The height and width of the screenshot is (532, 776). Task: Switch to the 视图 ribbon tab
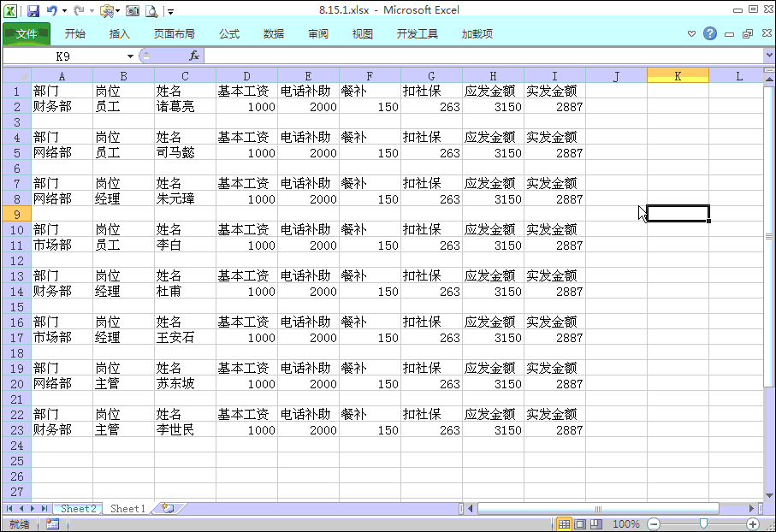362,33
